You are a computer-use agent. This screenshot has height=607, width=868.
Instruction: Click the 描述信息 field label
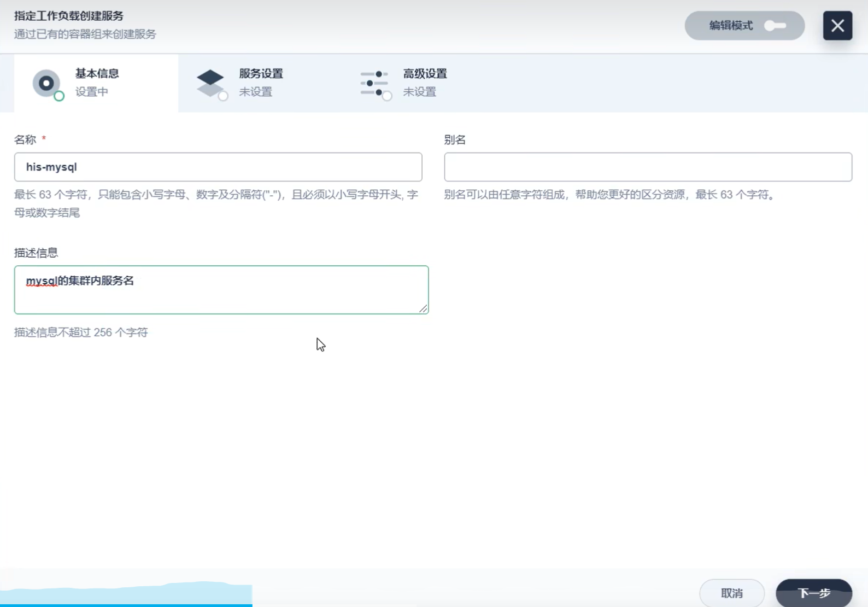(36, 253)
